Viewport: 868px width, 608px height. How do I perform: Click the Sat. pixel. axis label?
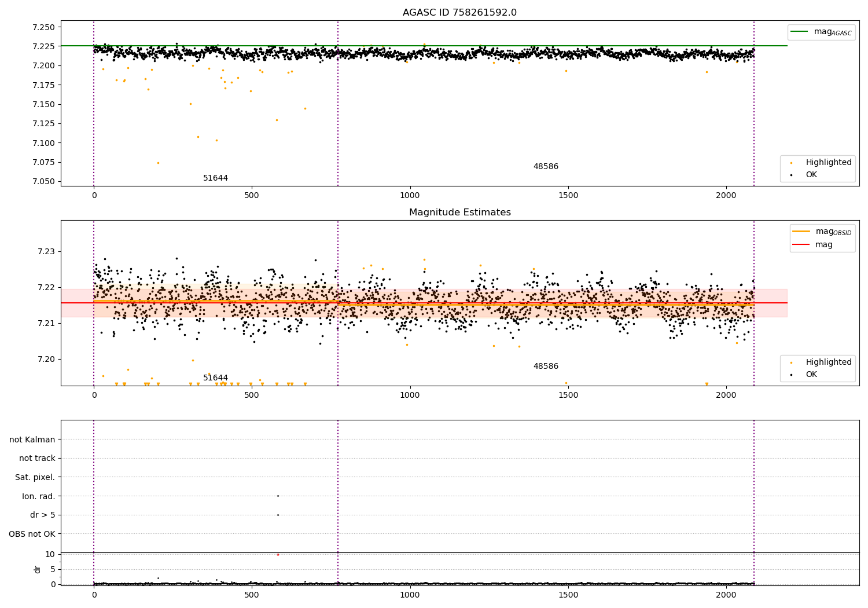(35, 477)
